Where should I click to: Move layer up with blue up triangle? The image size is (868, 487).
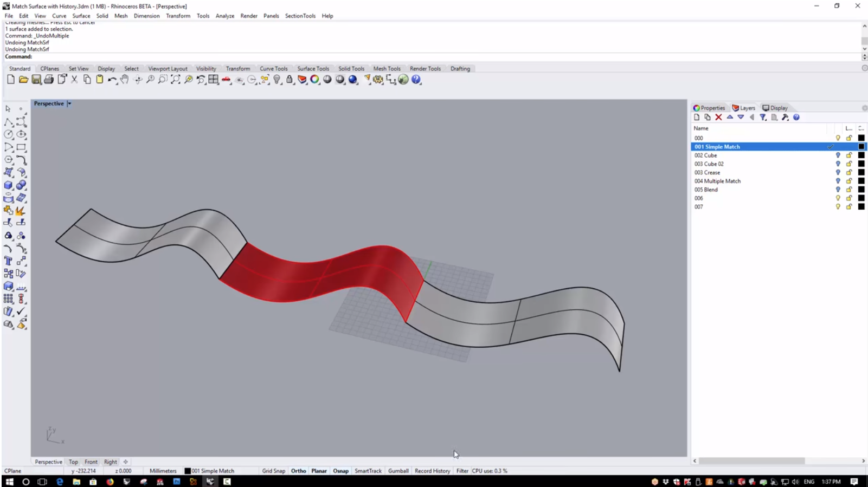[x=730, y=117]
